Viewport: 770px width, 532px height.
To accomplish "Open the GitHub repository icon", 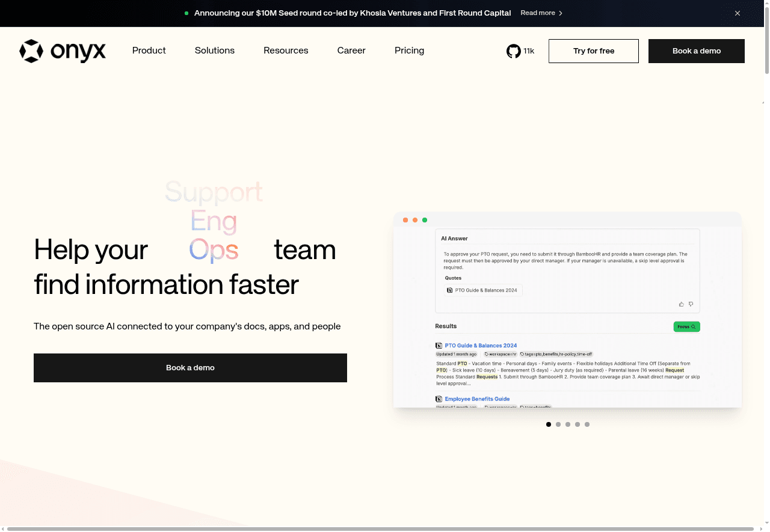I will click(x=513, y=51).
